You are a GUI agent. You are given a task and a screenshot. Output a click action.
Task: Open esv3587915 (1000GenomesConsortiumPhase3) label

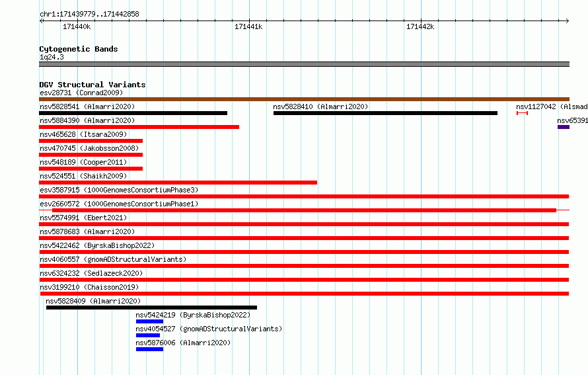tap(119, 190)
